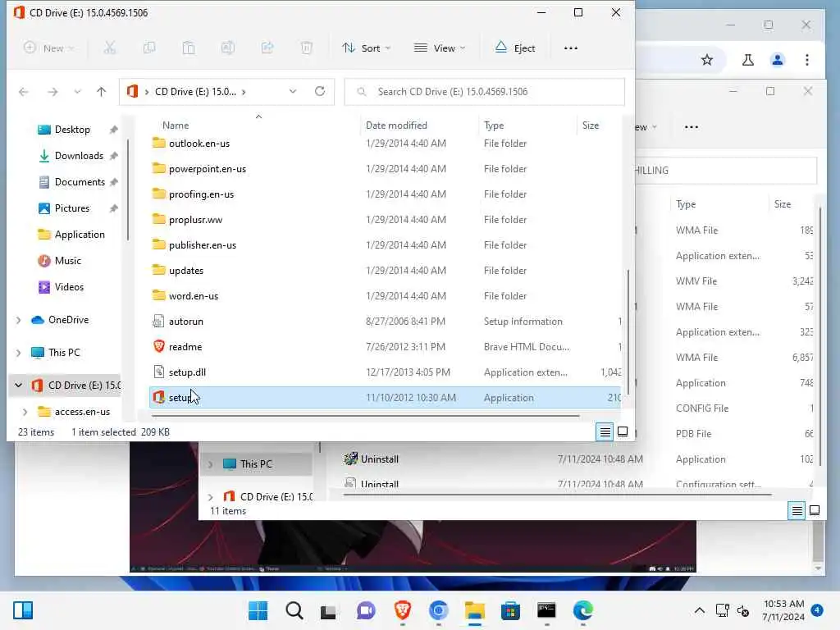Switch to Details view layout
This screenshot has width=840, height=630.
coord(605,431)
